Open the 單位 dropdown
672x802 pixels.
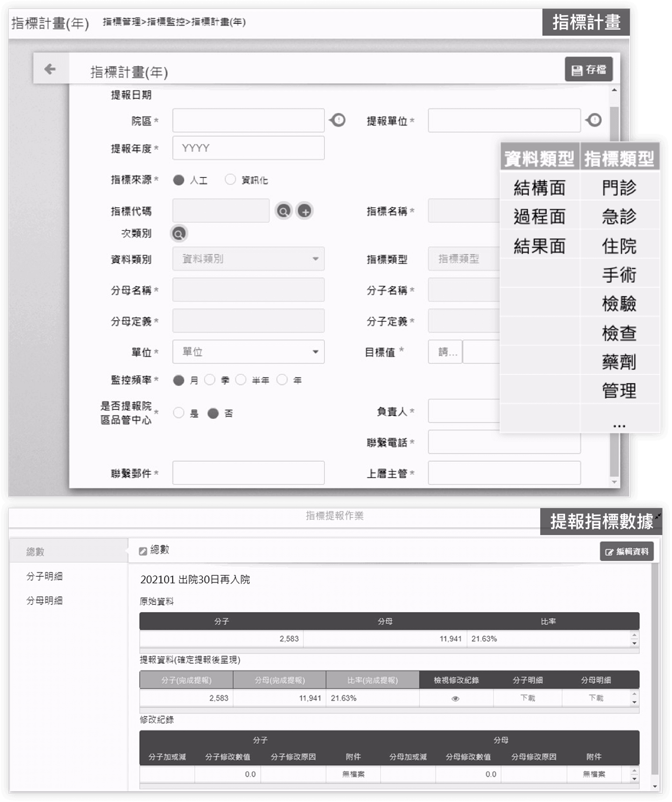248,352
